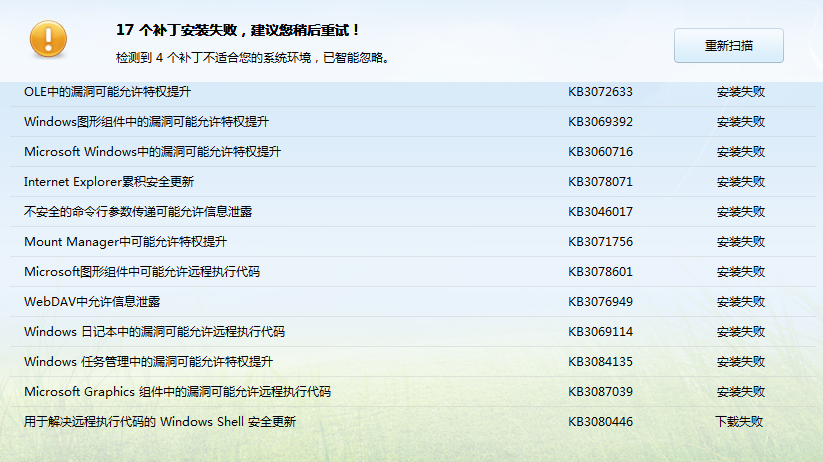Click 安装失败 status for KB3046017
The image size is (823, 462).
[x=741, y=212]
